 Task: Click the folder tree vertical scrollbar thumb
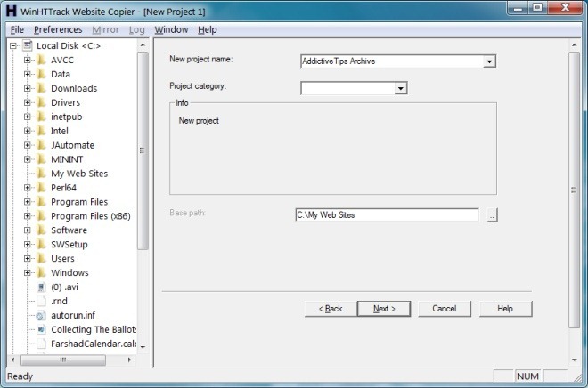tap(143, 150)
